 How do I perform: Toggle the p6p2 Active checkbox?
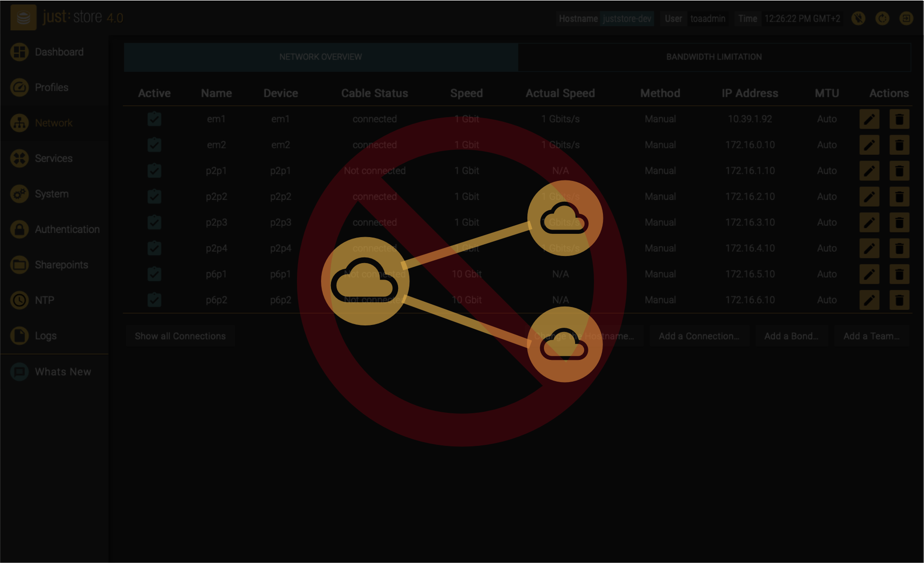[x=154, y=300]
